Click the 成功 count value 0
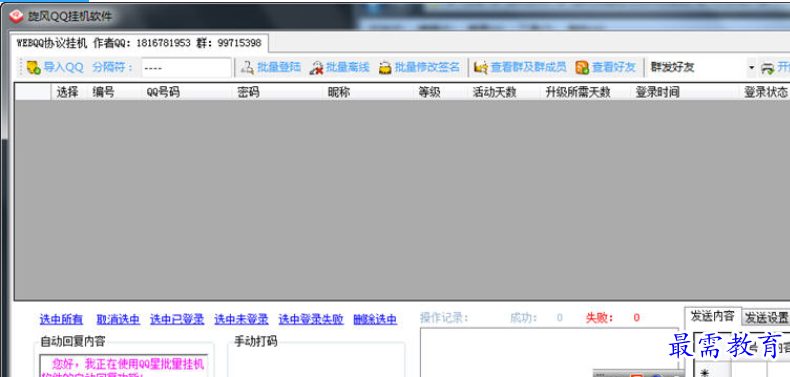Screen dimensions: 790x377 click(x=560, y=318)
